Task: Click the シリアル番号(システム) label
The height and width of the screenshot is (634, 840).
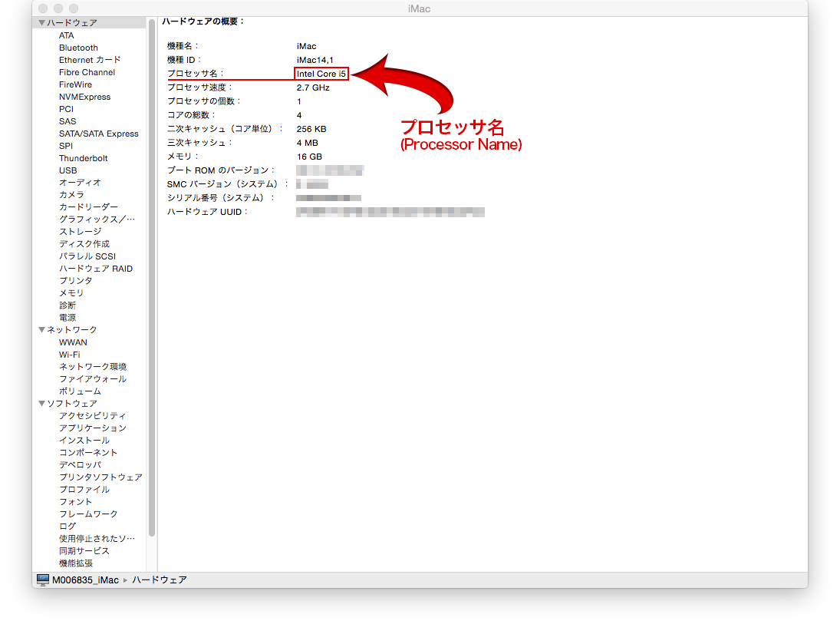Action: point(220,198)
